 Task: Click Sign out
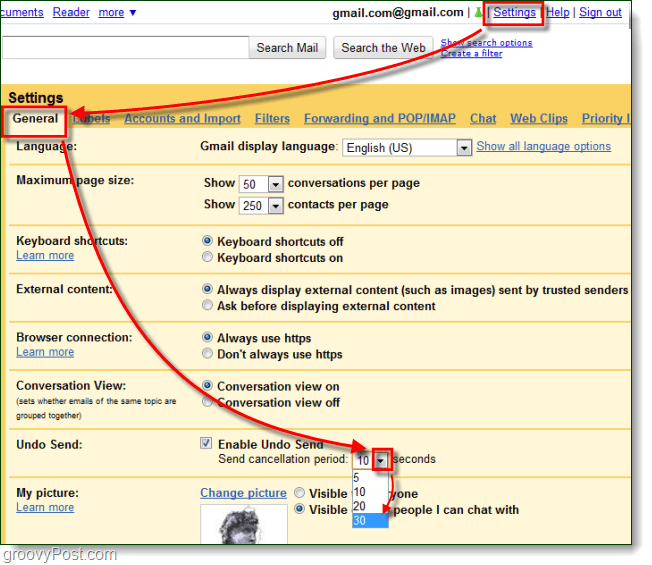(x=600, y=12)
